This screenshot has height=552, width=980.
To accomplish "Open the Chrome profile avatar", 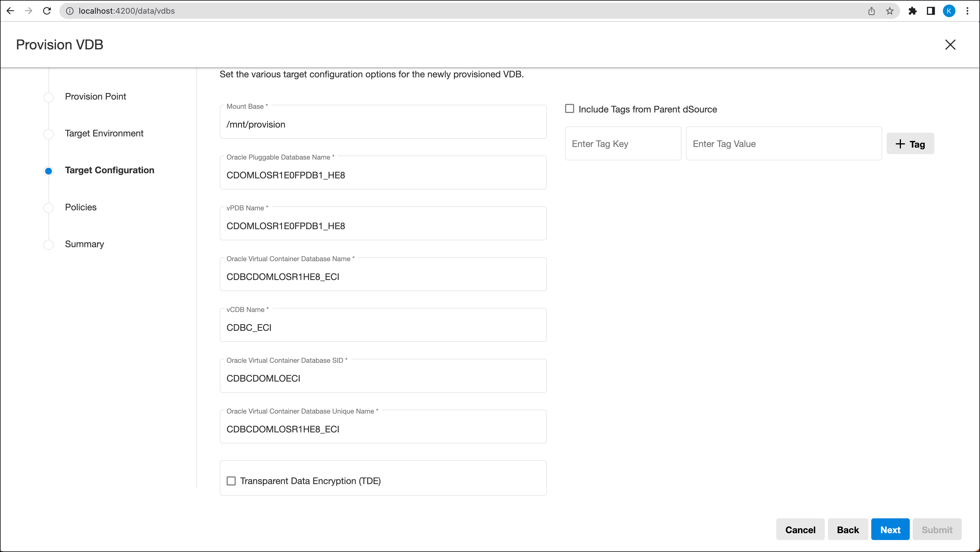I will click(x=949, y=11).
